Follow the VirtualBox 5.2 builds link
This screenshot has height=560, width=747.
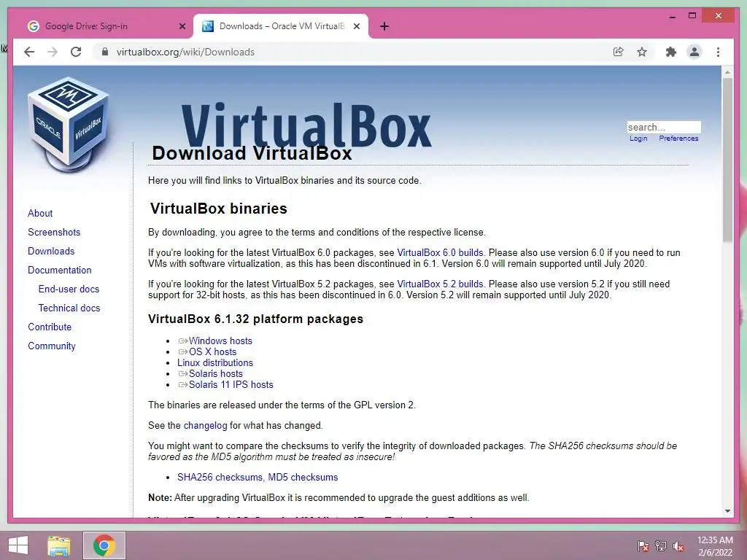coord(440,284)
